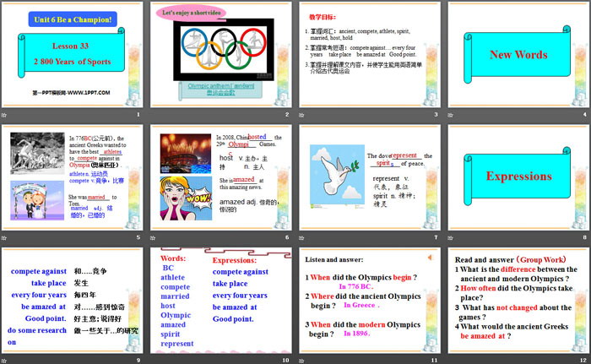Click the answer 'In 1896.' on slide 11
This screenshot has height=364, width=591.
tap(357, 334)
